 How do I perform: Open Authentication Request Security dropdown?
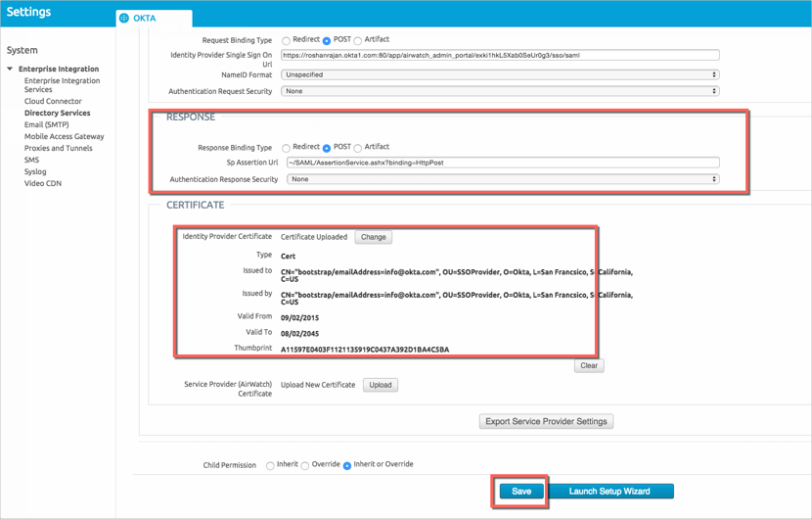(500, 91)
